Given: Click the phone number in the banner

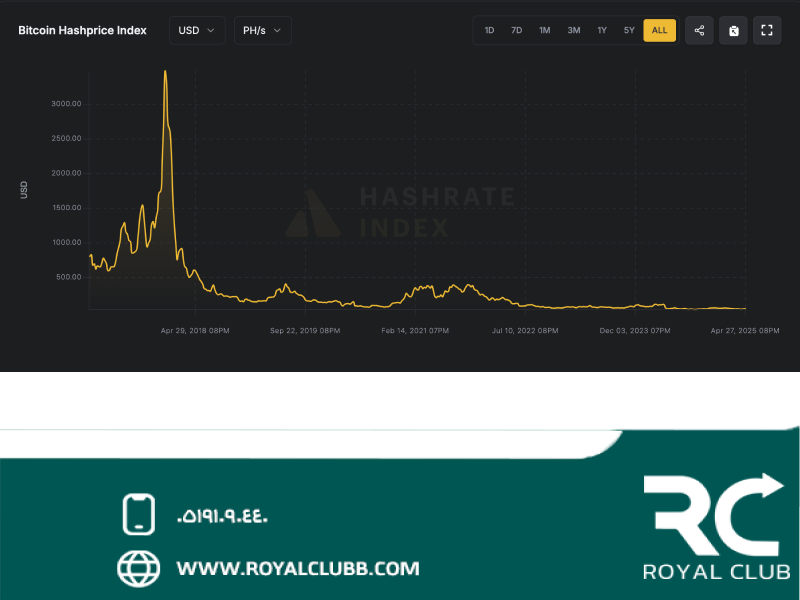Looking at the screenshot, I should [x=222, y=516].
